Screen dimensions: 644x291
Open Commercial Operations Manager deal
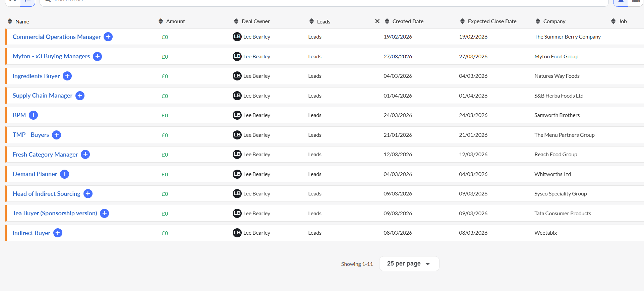(57, 37)
